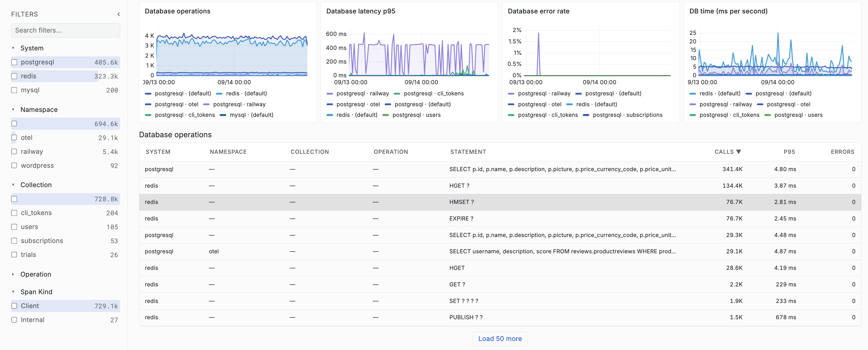Check the railway namespace filter
This screenshot has height=350, width=868.
[14, 151]
